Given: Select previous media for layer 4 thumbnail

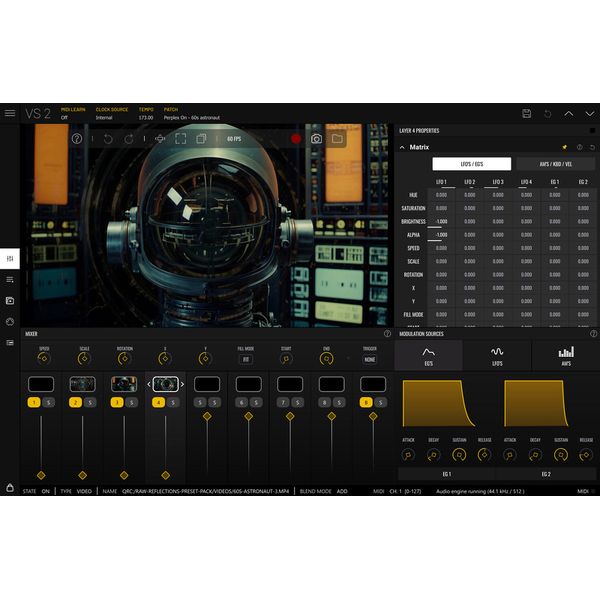Looking at the screenshot, I should (149, 384).
